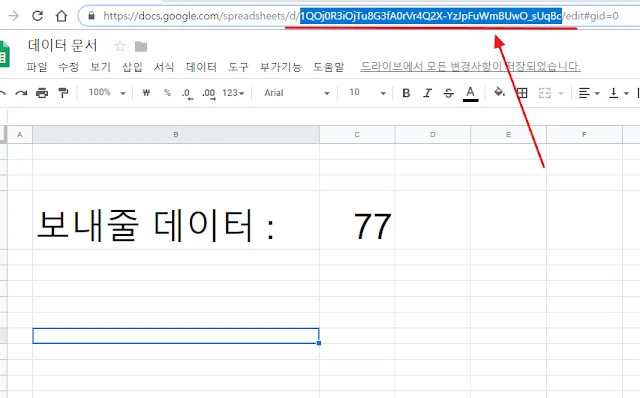The height and width of the screenshot is (398, 640).
Task: Select column B header
Action: (176, 135)
